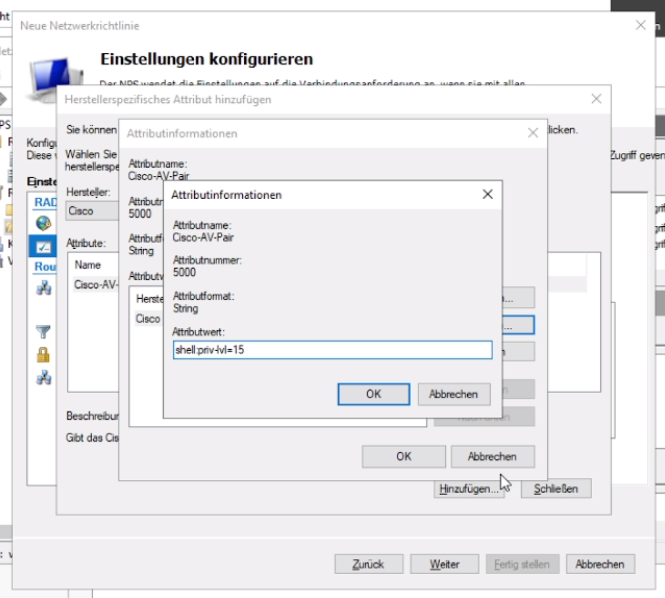Screen dimensions: 665x598
Task: Click the Hinzufügen... button
Action: point(469,489)
